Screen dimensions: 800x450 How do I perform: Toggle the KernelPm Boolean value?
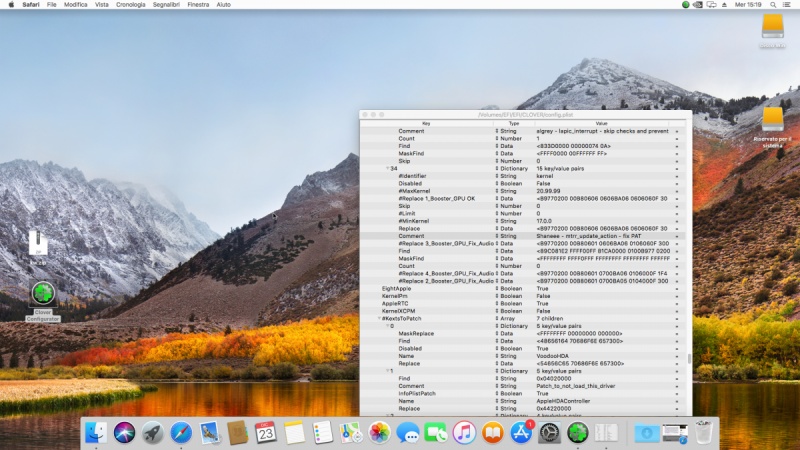pos(543,296)
